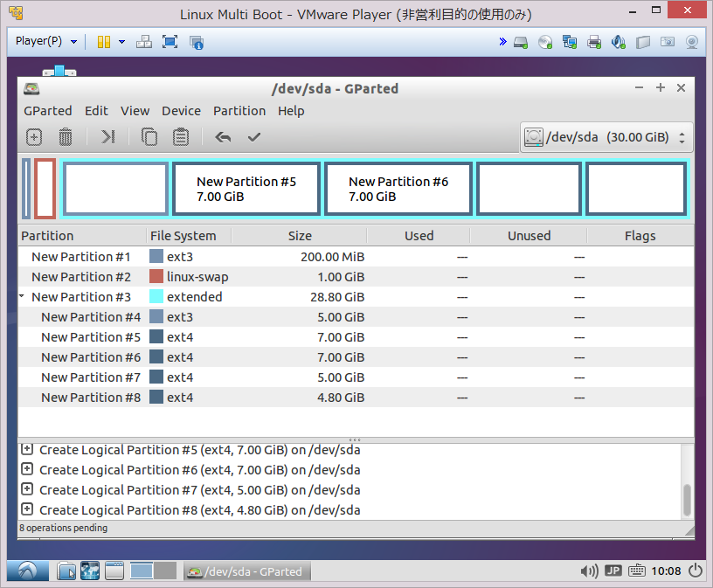
Task: Click the VMware pause button icon
Action: [x=104, y=42]
